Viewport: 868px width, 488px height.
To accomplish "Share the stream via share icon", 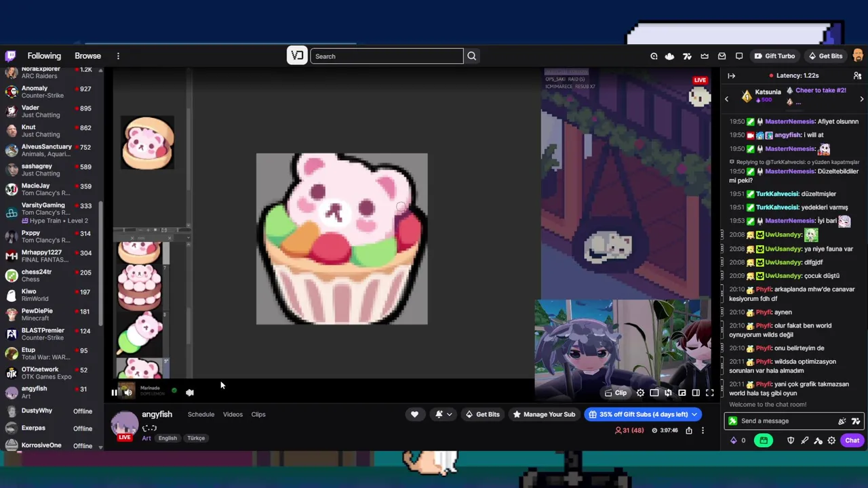I will (689, 430).
